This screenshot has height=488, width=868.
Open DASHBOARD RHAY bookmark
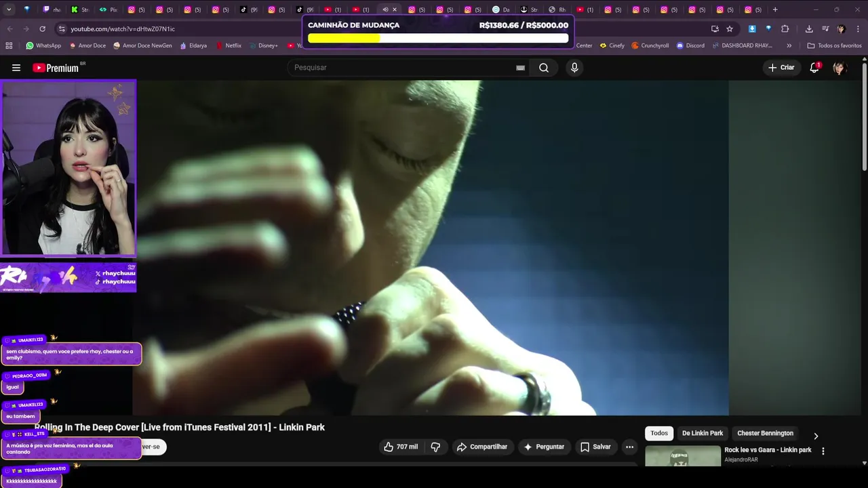coord(742,45)
